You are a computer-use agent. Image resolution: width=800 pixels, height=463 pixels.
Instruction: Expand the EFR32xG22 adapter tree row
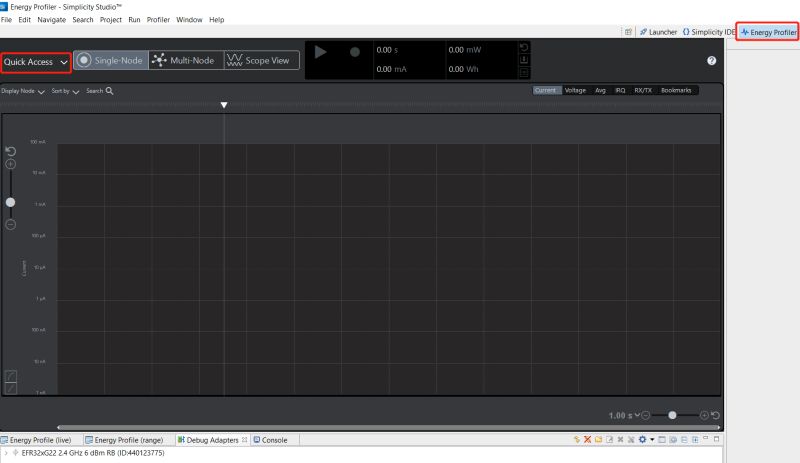click(6, 453)
